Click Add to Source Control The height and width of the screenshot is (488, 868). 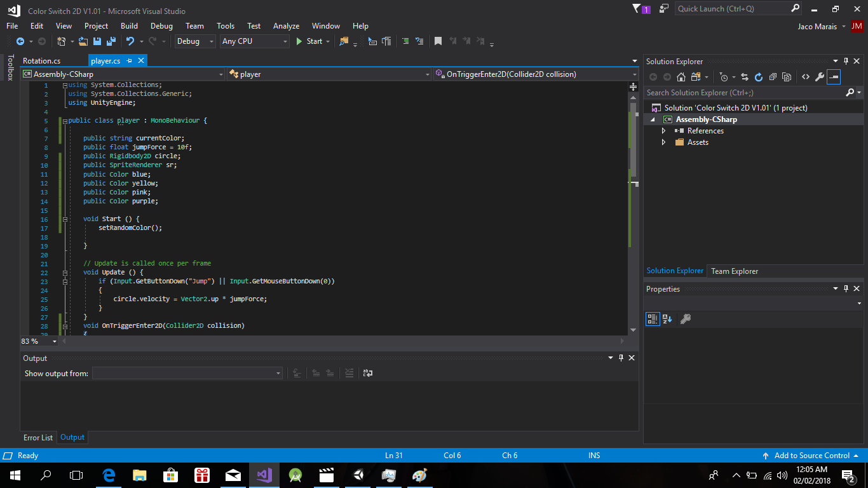(811, 456)
